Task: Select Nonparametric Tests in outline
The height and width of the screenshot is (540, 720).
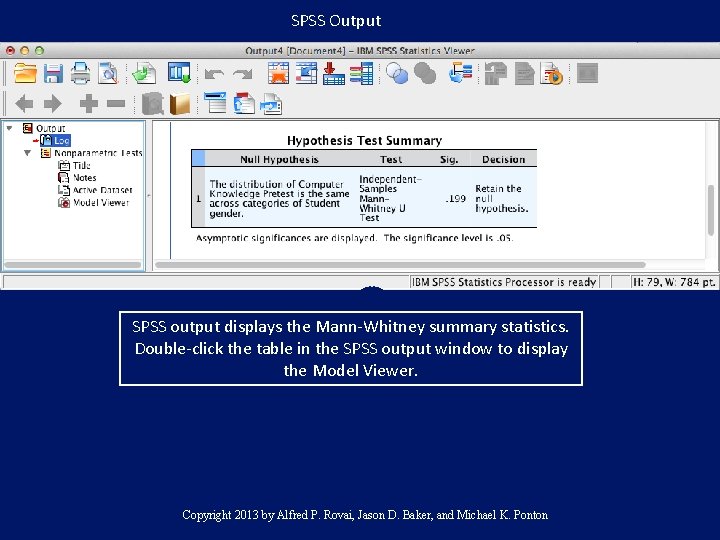Action: [x=98, y=153]
